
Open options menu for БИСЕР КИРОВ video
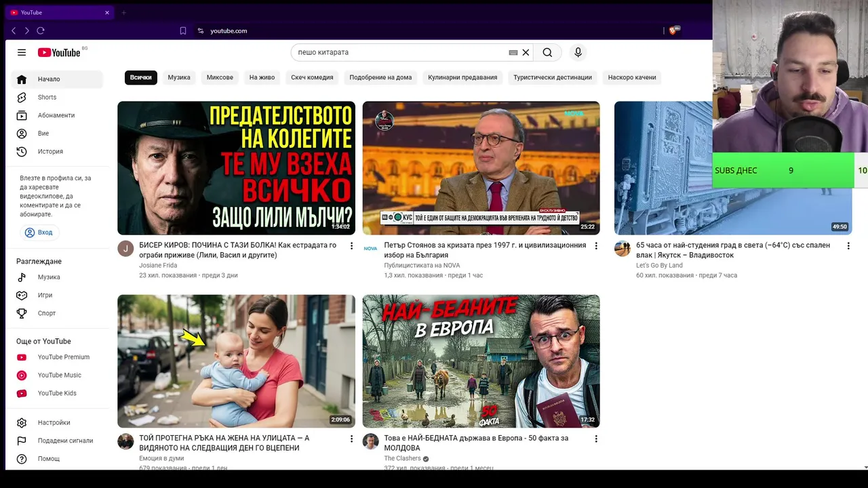(x=351, y=246)
